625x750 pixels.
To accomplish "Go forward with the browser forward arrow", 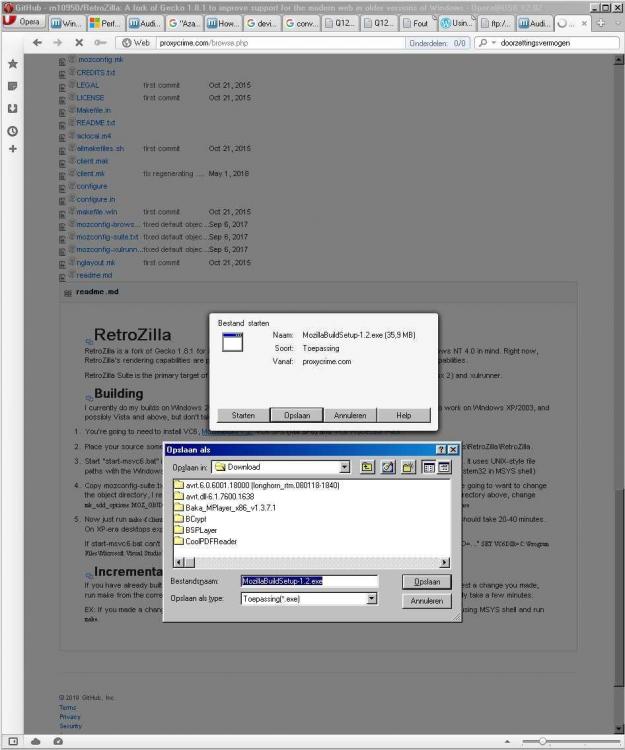I will (58, 43).
